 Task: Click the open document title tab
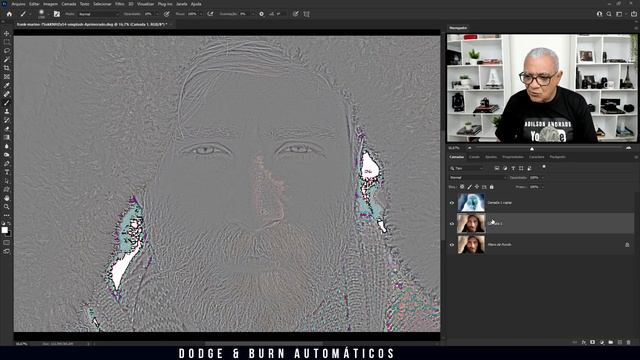(92, 24)
